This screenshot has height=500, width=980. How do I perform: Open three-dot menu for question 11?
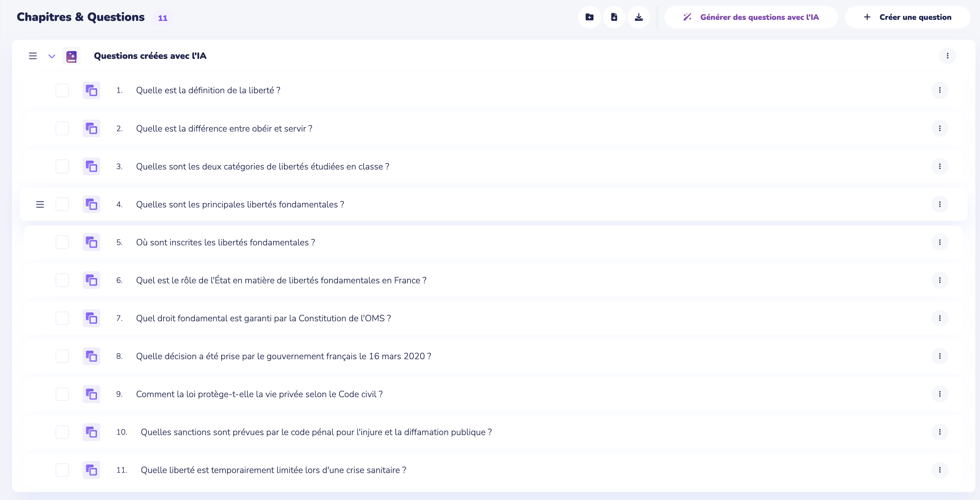pos(940,470)
